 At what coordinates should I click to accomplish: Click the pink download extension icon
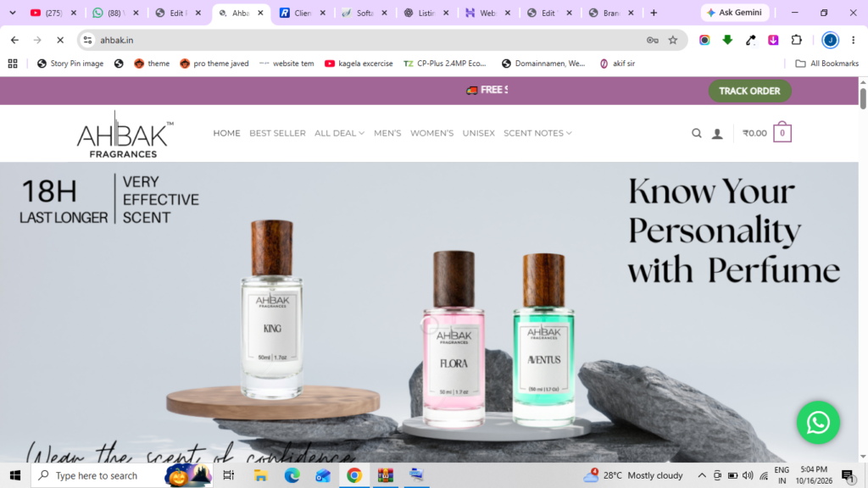(x=773, y=40)
